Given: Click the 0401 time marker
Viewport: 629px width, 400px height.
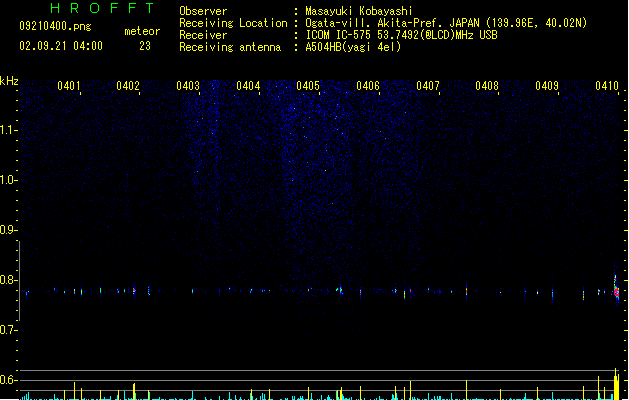Looking at the screenshot, I should [x=69, y=86].
